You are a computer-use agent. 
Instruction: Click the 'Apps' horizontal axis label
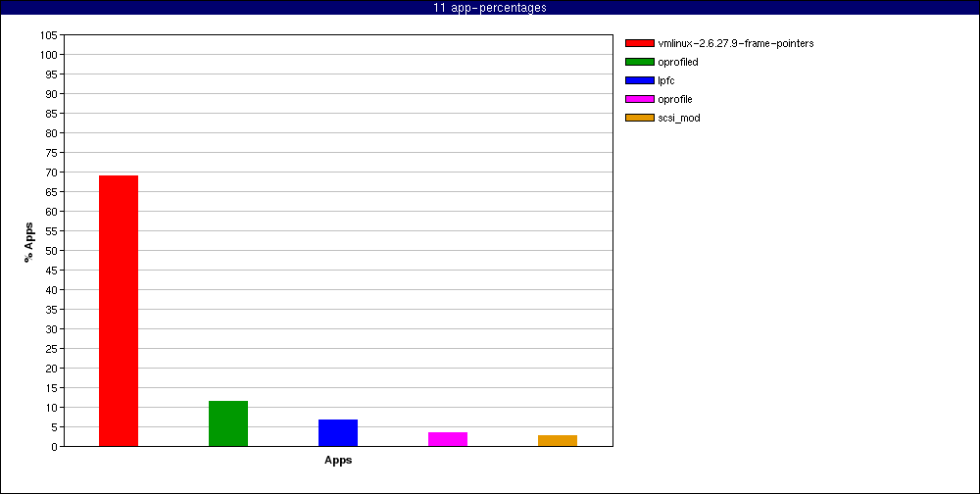[338, 461]
